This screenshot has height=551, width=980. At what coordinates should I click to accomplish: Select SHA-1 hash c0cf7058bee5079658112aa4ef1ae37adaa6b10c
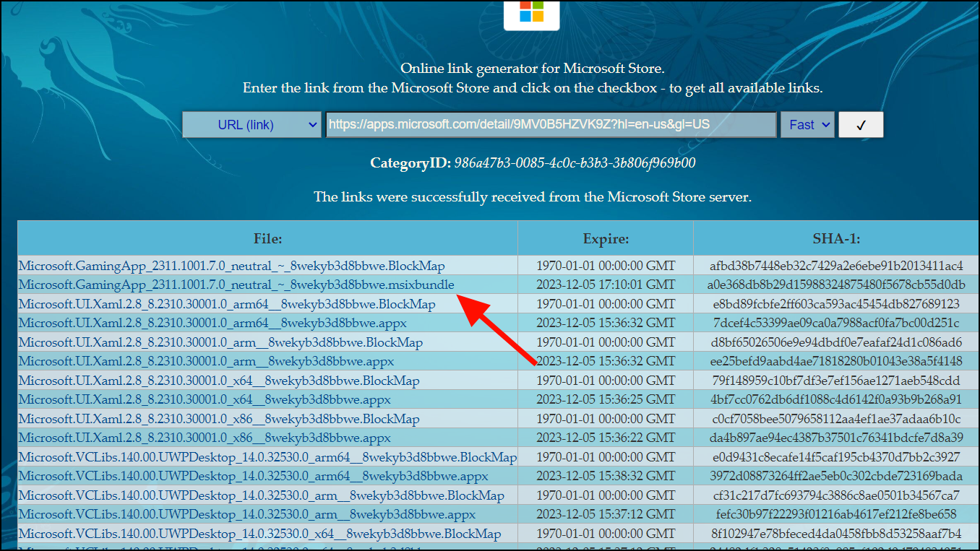coord(836,419)
